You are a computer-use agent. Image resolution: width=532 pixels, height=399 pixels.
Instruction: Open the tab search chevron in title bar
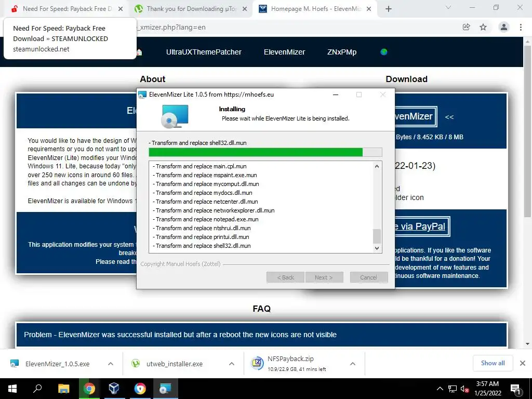[x=448, y=7]
